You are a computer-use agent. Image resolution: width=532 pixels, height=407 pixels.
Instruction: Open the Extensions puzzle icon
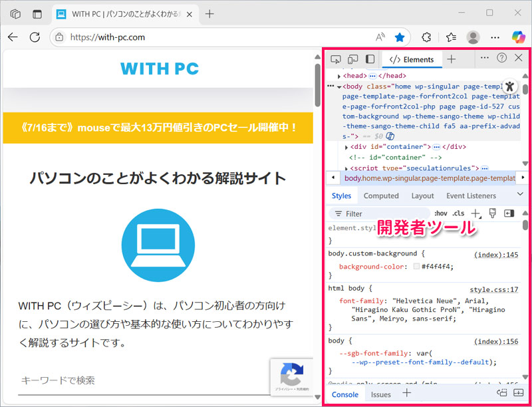click(426, 37)
